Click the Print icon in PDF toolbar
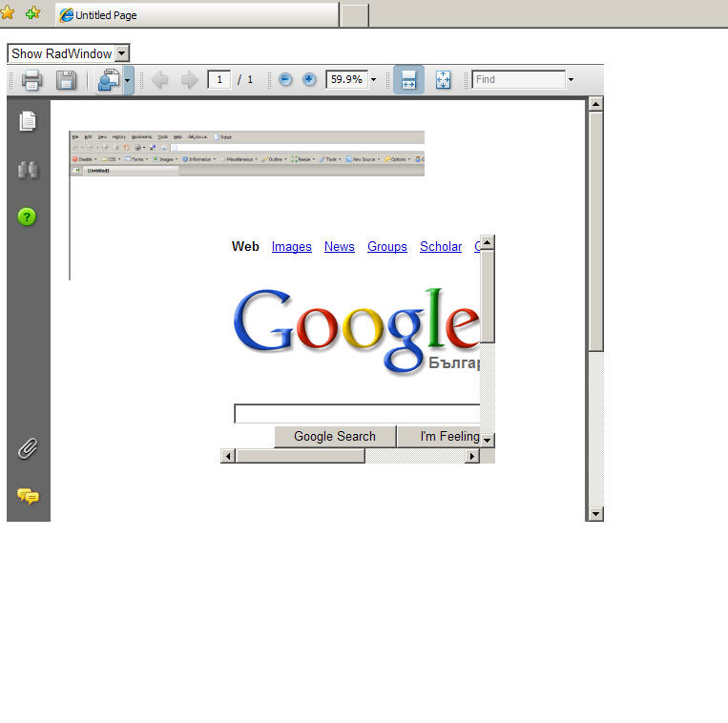 tap(31, 80)
